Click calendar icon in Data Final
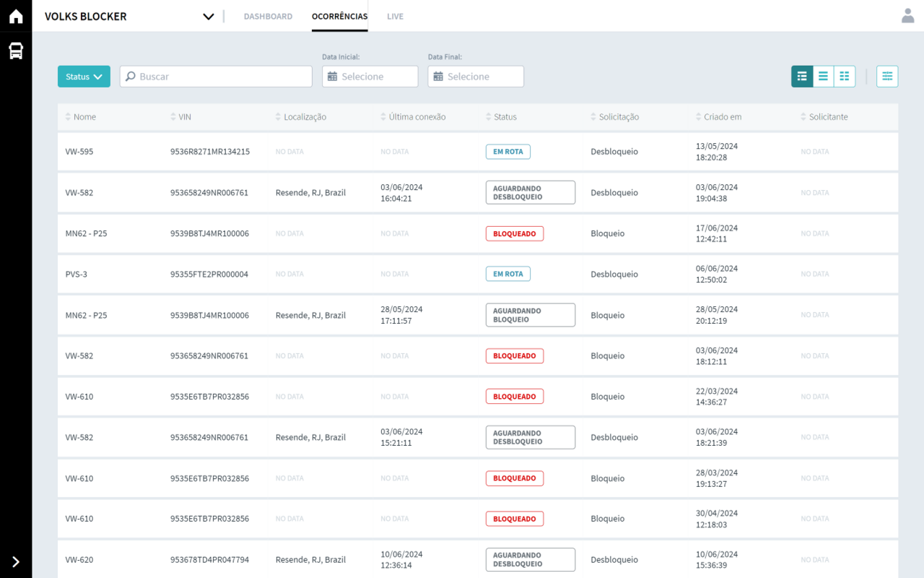Image resolution: width=924 pixels, height=578 pixels. pyautogui.click(x=437, y=77)
